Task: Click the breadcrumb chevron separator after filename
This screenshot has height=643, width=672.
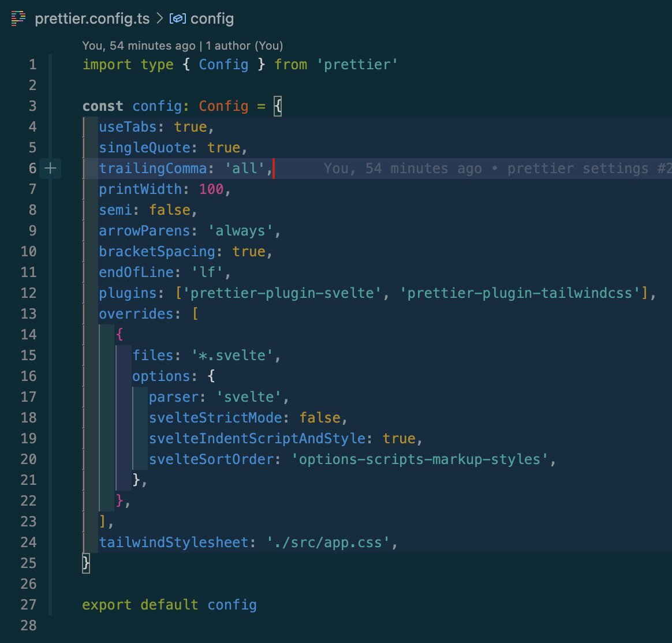Action: [x=159, y=18]
